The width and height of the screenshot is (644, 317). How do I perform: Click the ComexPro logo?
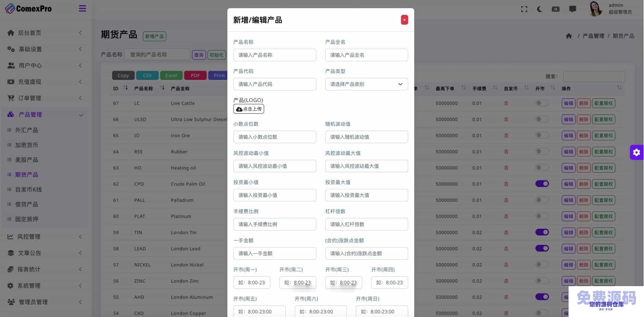tap(28, 9)
